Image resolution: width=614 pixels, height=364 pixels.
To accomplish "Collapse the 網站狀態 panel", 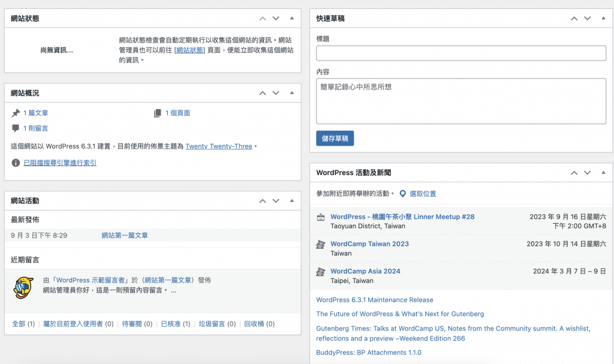I will pyautogui.click(x=292, y=18).
